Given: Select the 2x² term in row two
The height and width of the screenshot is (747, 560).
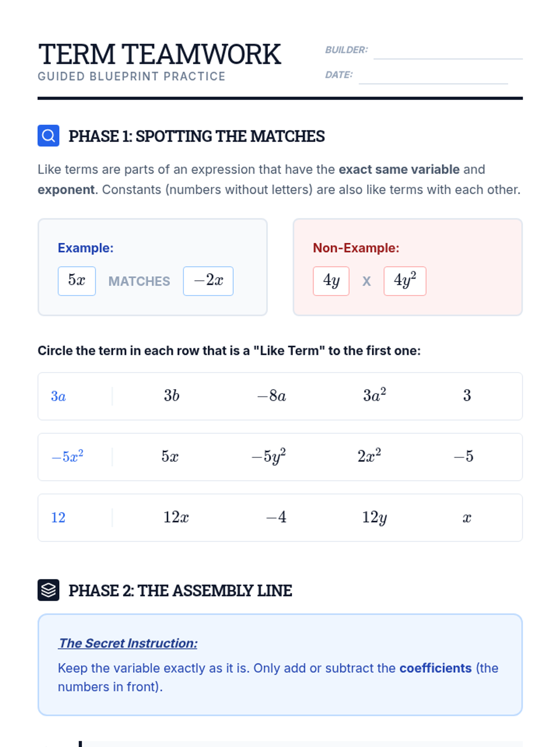Looking at the screenshot, I should [369, 456].
